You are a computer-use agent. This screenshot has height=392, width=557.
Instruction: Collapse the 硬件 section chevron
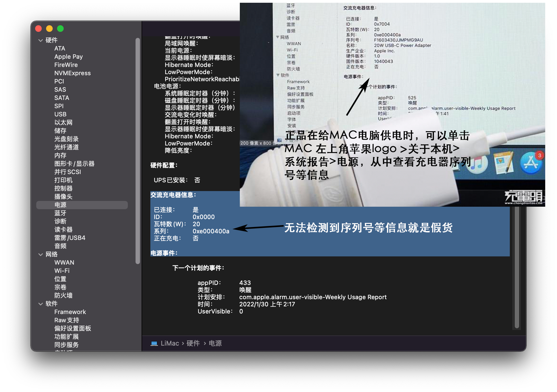(41, 40)
